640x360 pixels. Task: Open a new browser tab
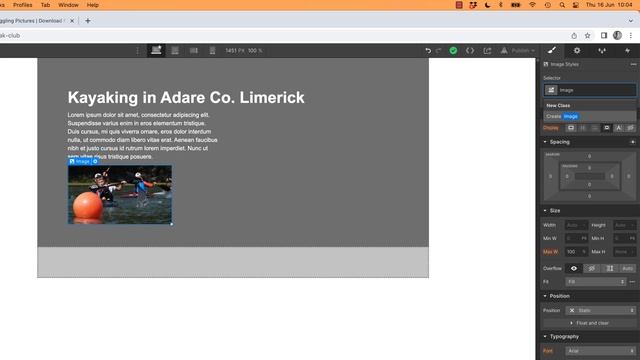pos(88,21)
